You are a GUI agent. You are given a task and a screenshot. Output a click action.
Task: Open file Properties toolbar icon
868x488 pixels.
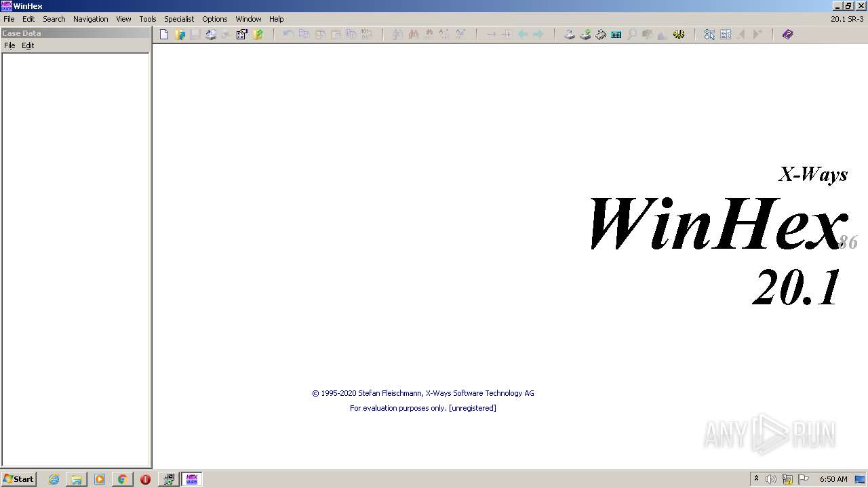click(242, 34)
